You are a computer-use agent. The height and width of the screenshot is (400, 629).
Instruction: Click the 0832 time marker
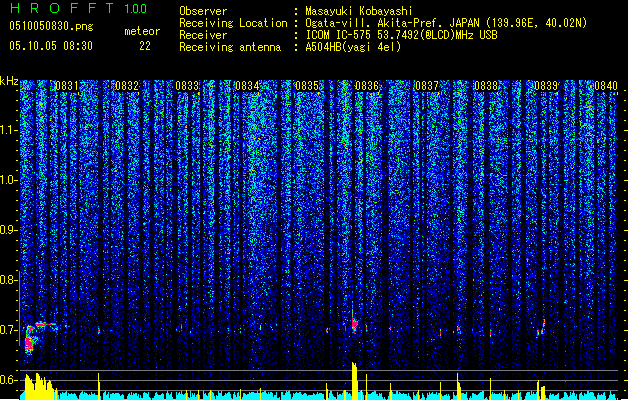pyautogui.click(x=127, y=86)
